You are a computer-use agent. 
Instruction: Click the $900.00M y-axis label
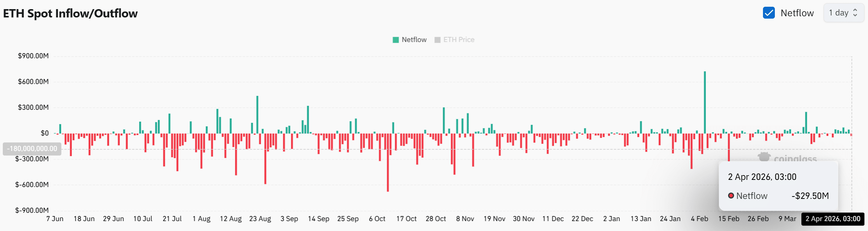pos(33,56)
